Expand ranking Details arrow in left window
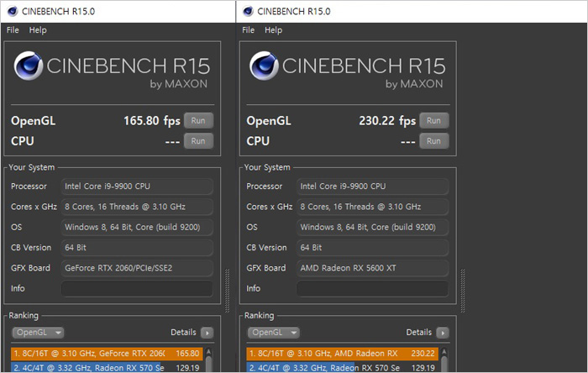 tap(207, 333)
